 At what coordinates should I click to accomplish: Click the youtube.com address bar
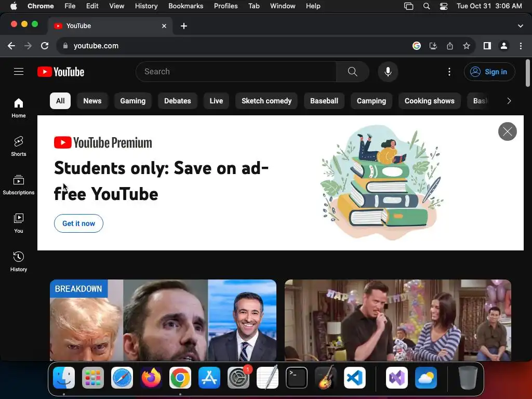[x=234, y=46]
